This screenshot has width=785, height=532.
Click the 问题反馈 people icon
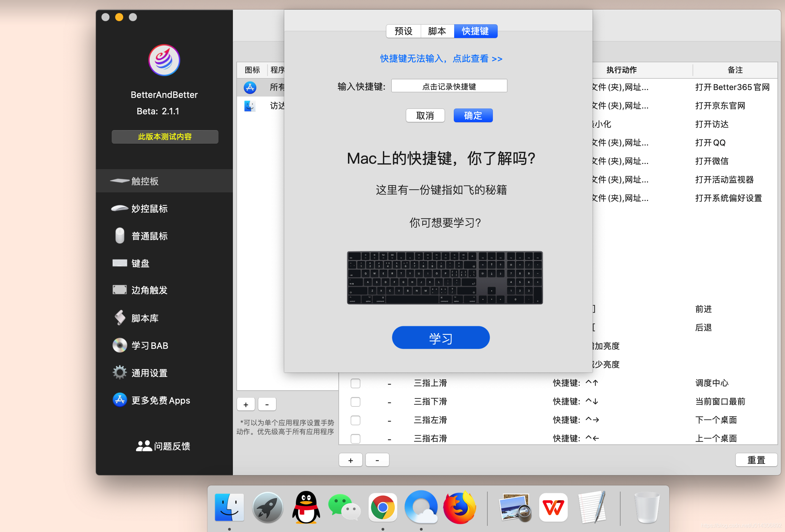(144, 446)
